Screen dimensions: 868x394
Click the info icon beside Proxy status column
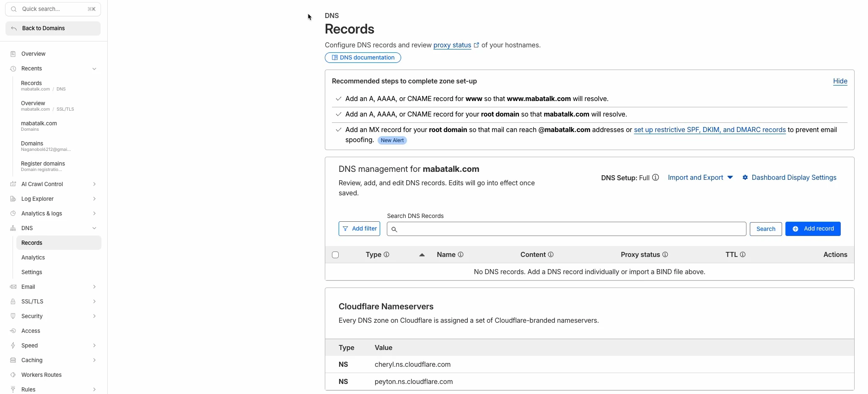pos(666,254)
